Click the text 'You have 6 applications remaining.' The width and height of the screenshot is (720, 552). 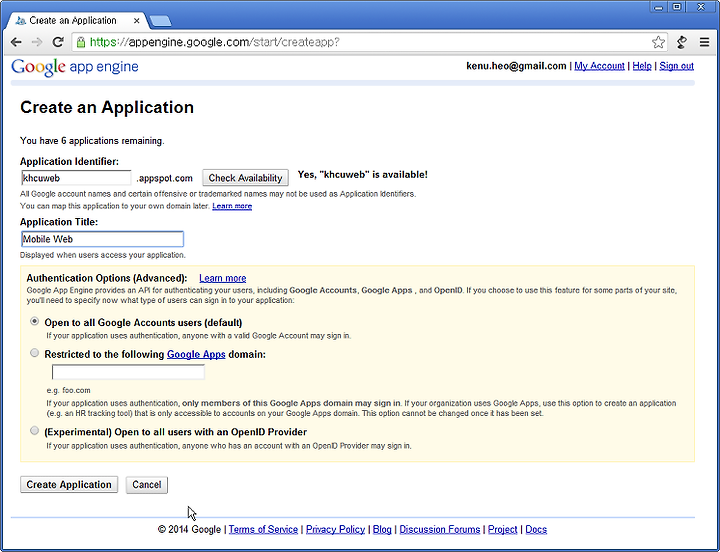click(x=92, y=141)
